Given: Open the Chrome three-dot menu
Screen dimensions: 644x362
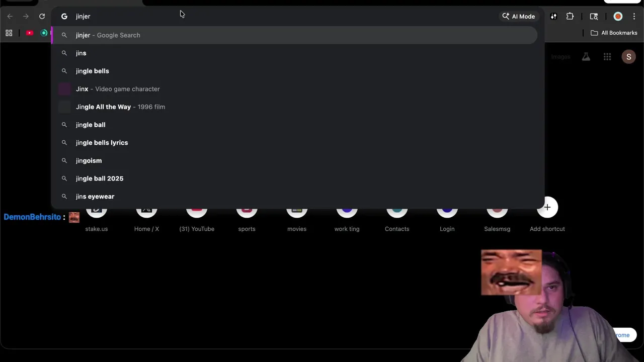Looking at the screenshot, I should (x=634, y=17).
